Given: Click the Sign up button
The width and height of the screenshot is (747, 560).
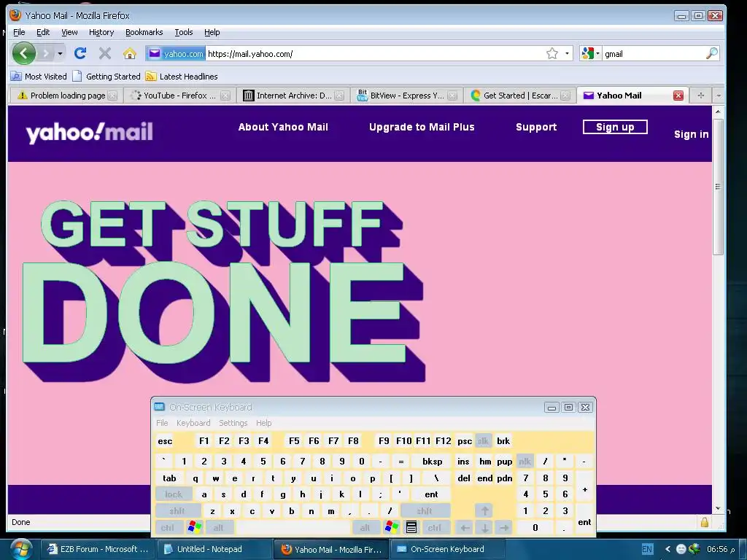Looking at the screenshot, I should point(614,127).
